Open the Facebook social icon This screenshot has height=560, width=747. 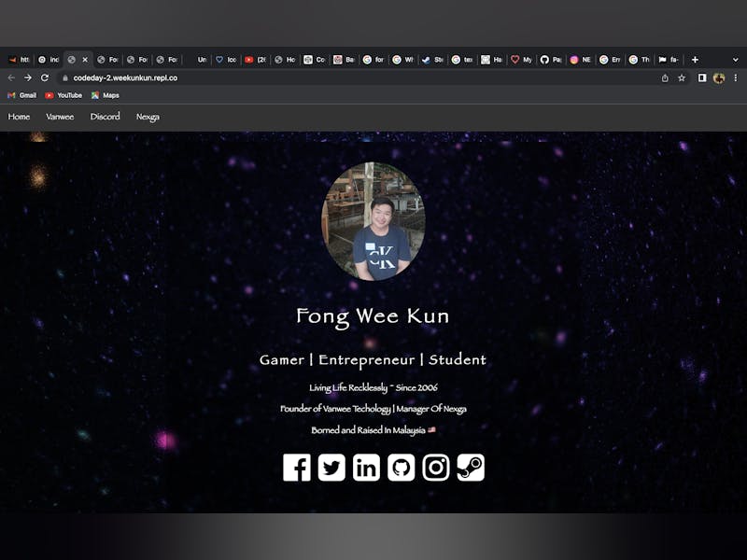[x=296, y=468]
